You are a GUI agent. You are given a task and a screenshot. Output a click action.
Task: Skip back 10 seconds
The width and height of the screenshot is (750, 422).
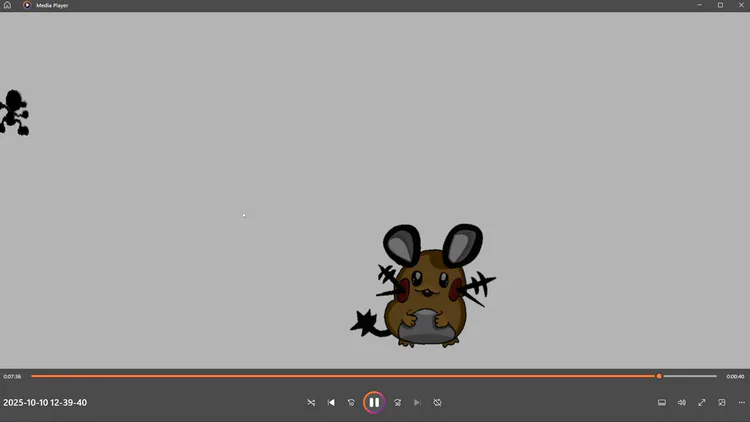click(x=351, y=402)
